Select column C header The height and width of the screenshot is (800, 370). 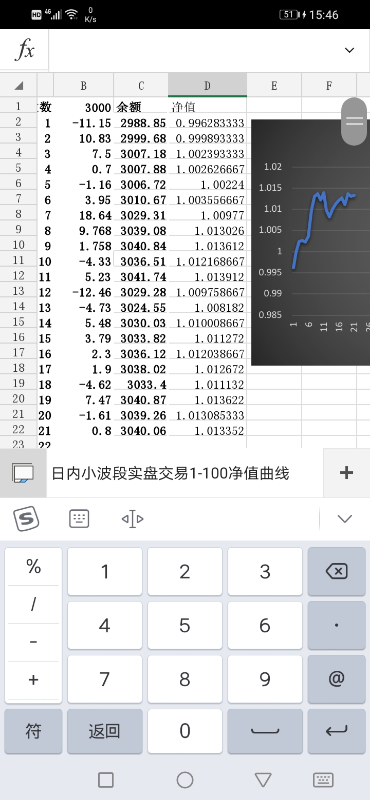click(x=141, y=85)
